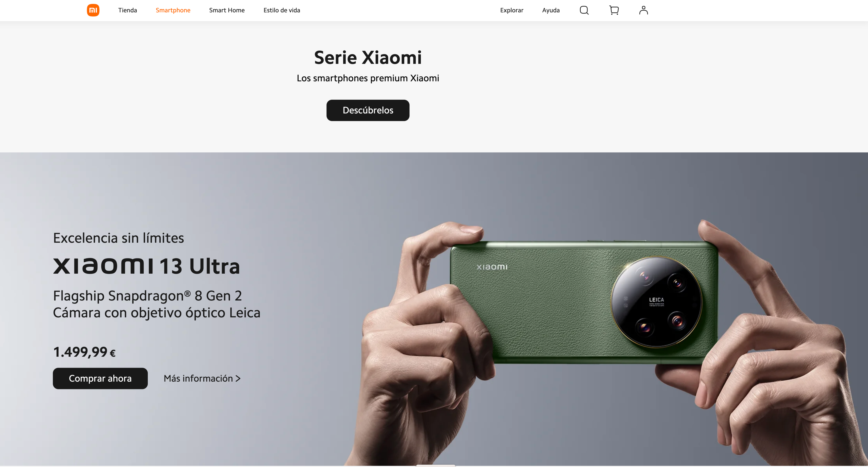Open the search magnifier icon
868x467 pixels.
point(584,10)
